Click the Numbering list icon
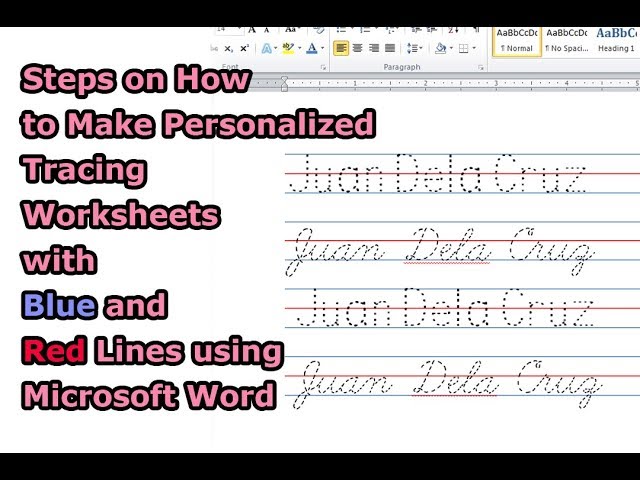 [366, 30]
